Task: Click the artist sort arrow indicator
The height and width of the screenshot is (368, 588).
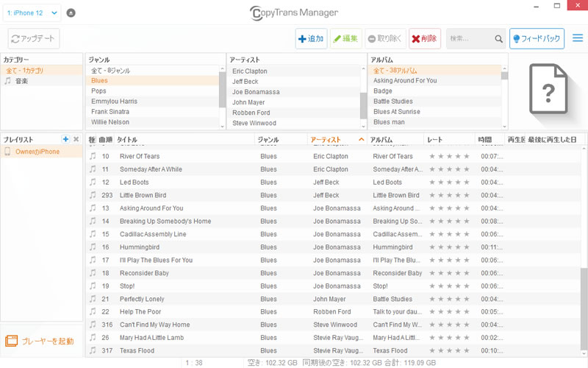Action: coord(361,139)
